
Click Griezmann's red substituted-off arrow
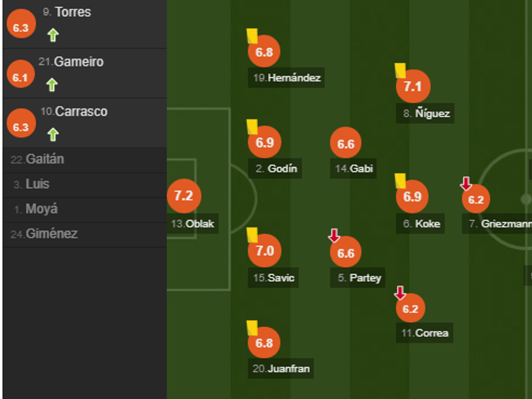click(466, 183)
